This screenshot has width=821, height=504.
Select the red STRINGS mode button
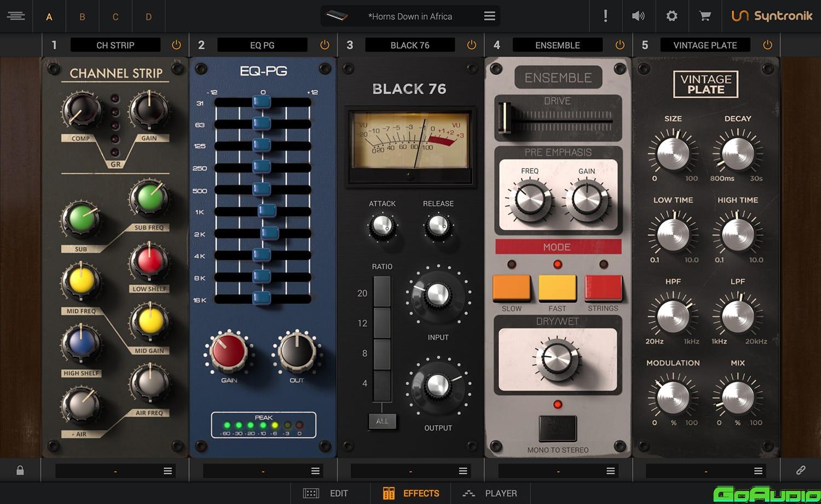point(603,288)
